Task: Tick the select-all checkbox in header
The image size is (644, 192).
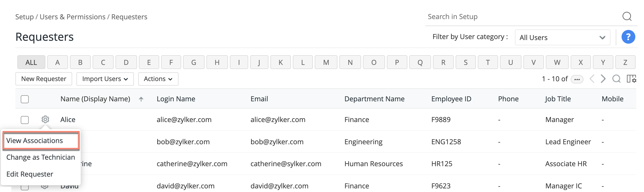Action: coord(25,99)
